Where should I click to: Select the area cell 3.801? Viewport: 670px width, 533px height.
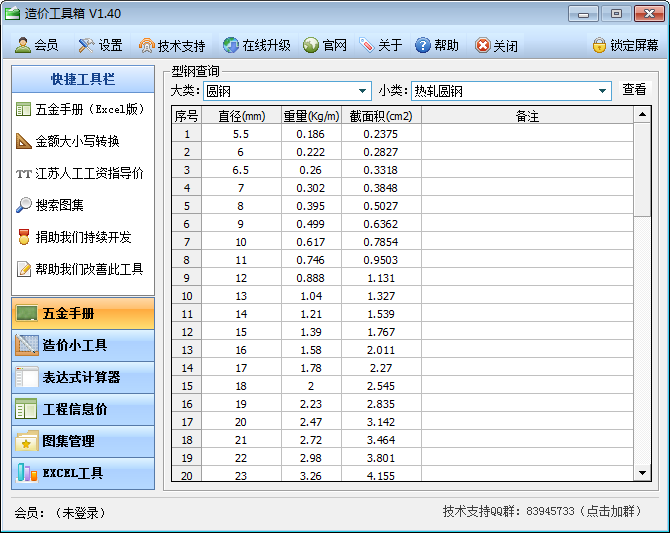(x=381, y=458)
